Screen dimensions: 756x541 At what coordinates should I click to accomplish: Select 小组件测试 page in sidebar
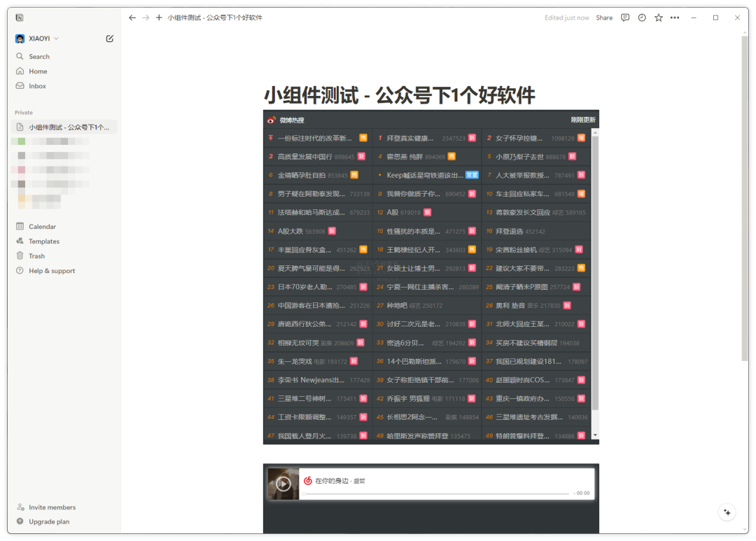(x=64, y=127)
